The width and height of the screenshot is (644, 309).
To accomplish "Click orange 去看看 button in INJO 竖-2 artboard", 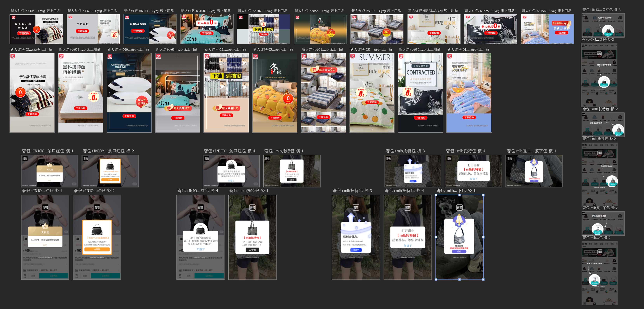I will pos(97,250).
